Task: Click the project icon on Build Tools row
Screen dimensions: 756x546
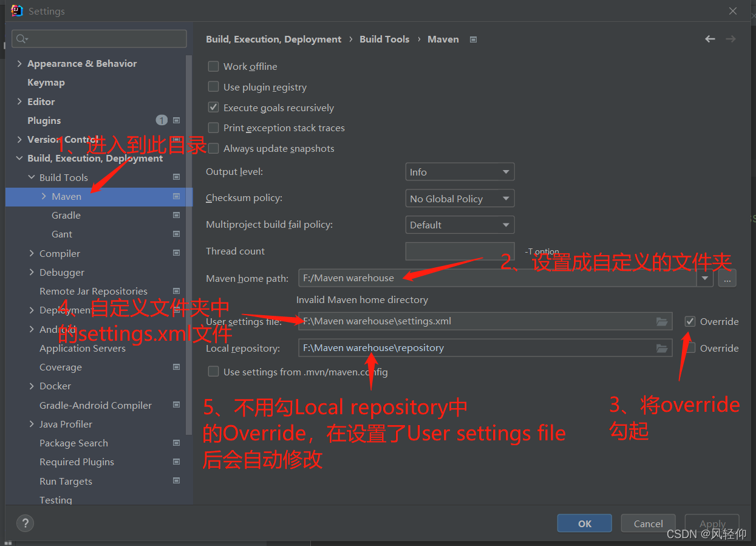Action: (x=177, y=177)
